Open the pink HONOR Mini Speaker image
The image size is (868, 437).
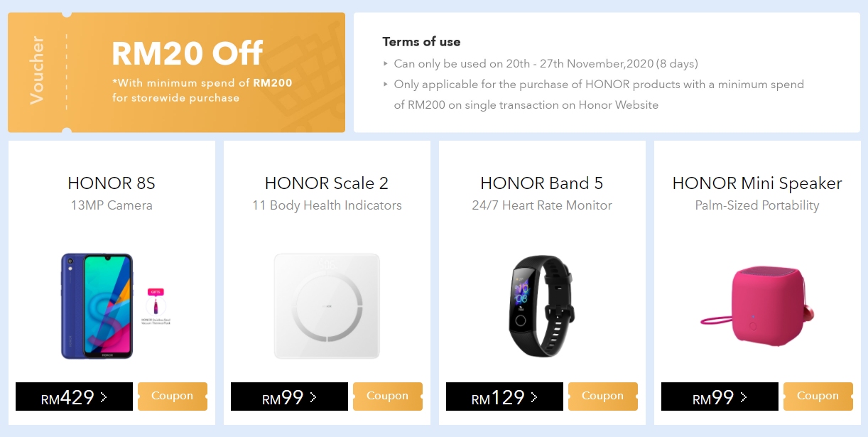click(x=756, y=306)
